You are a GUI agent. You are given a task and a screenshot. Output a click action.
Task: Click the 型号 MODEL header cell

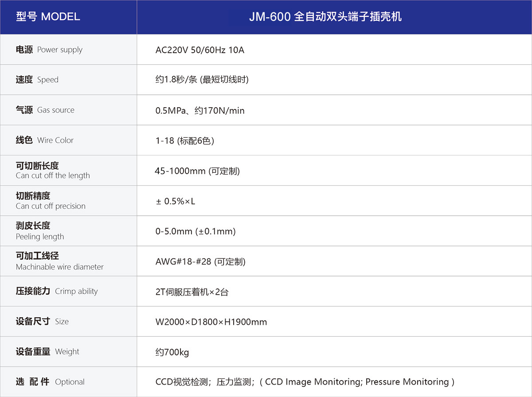[47, 17]
